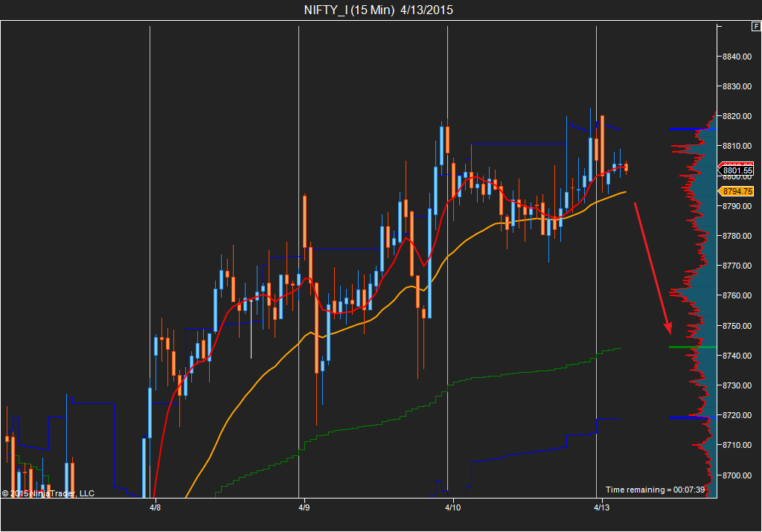The image size is (762, 532).
Task: Click the 8810.00 price axis label
Action: tap(737, 147)
